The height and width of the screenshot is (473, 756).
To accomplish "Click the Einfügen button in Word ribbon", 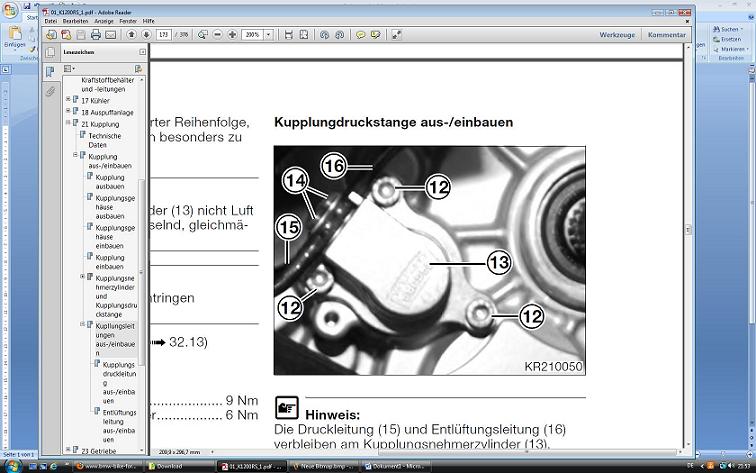I will click(x=15, y=37).
